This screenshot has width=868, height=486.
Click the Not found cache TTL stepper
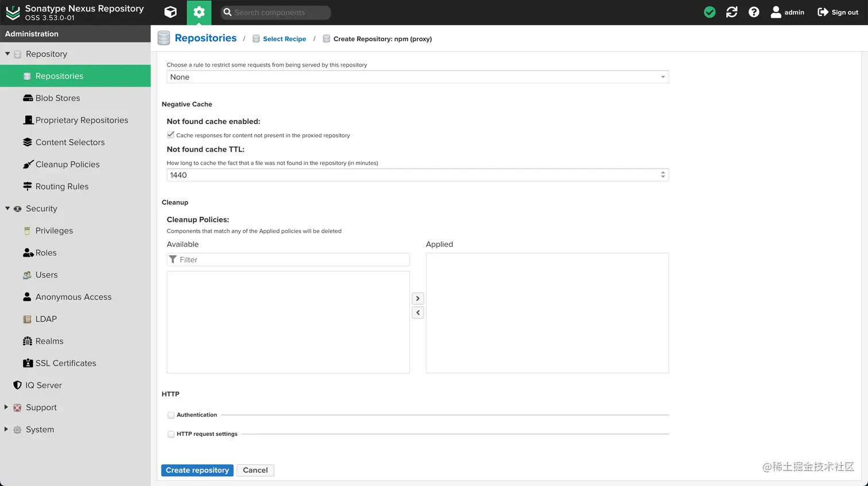coord(663,175)
